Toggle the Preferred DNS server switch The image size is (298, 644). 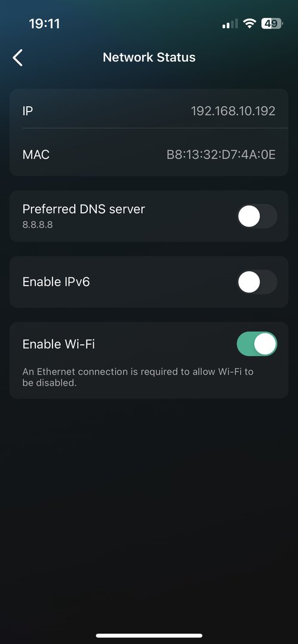click(x=257, y=216)
